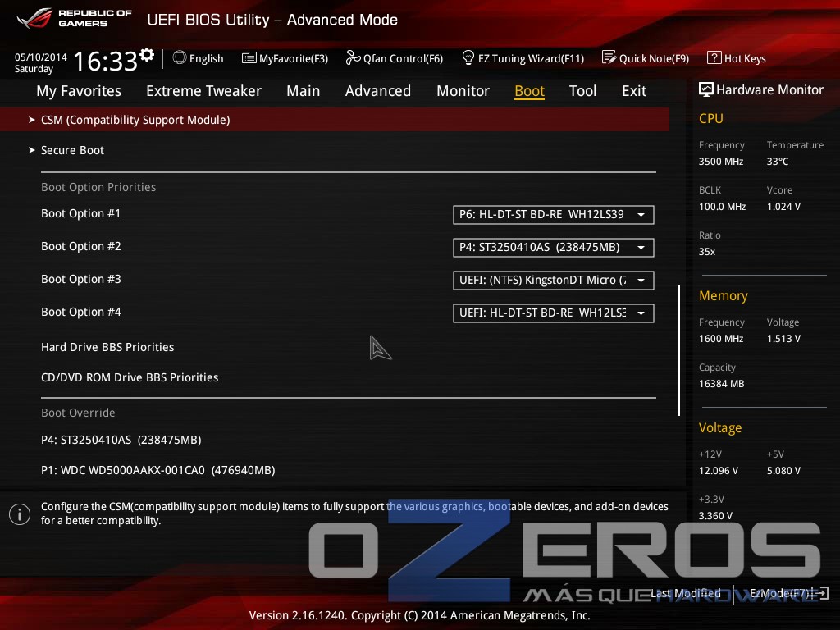Click the Boot Option #3 label
Viewport: 840px width, 630px height.
click(81, 279)
